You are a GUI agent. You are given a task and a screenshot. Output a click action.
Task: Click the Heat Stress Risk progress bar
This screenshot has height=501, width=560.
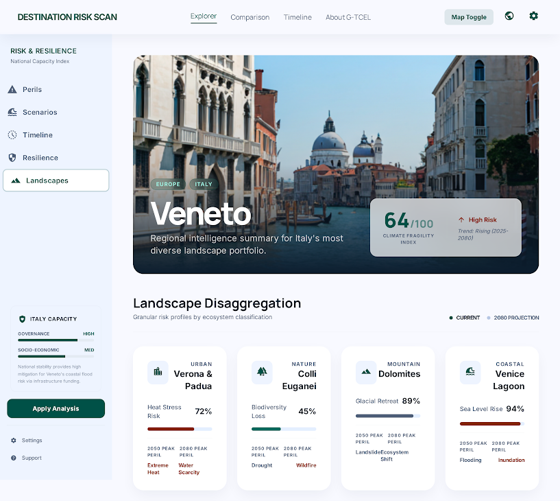[x=180, y=429]
